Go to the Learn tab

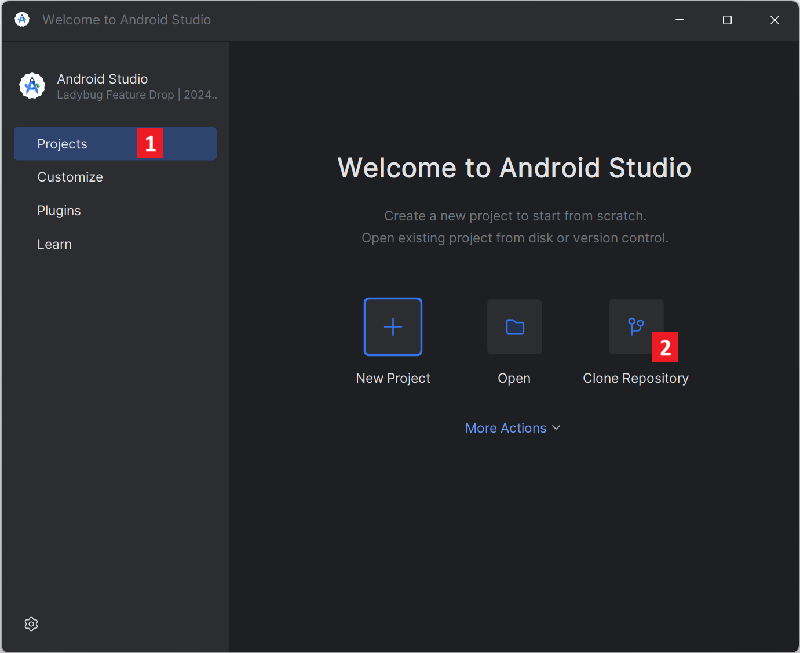(115, 244)
